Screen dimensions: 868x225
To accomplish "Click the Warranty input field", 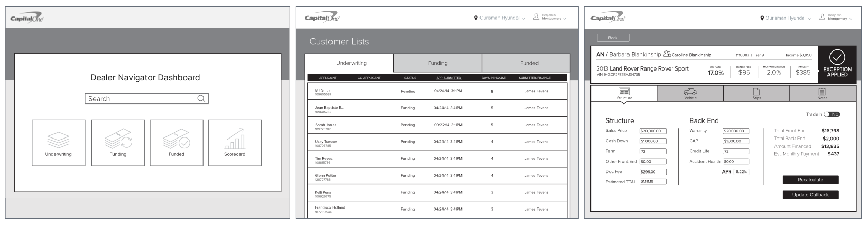I will point(736,131).
